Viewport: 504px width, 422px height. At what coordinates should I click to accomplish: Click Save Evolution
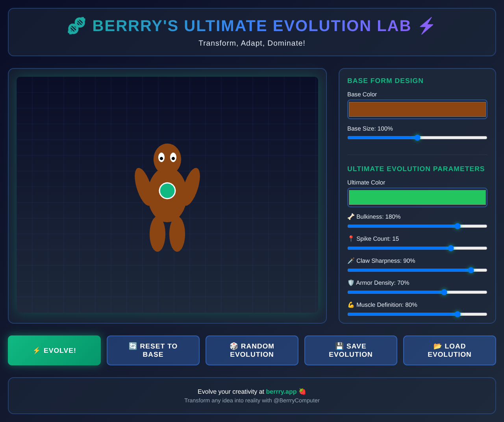[350, 350]
